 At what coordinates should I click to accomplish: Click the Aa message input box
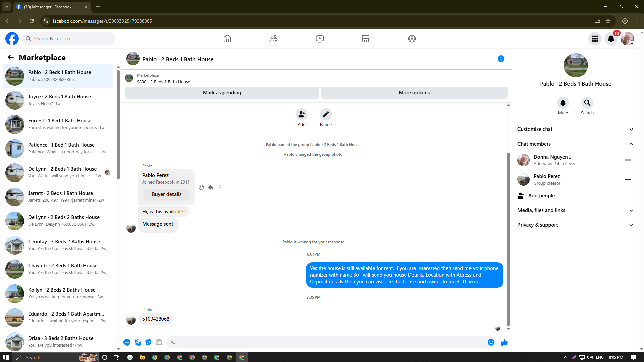327,342
